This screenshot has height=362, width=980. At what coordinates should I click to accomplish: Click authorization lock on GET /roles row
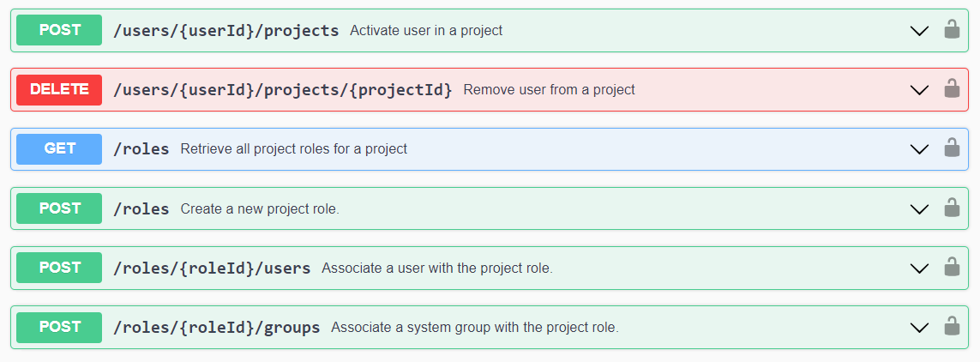pyautogui.click(x=951, y=148)
